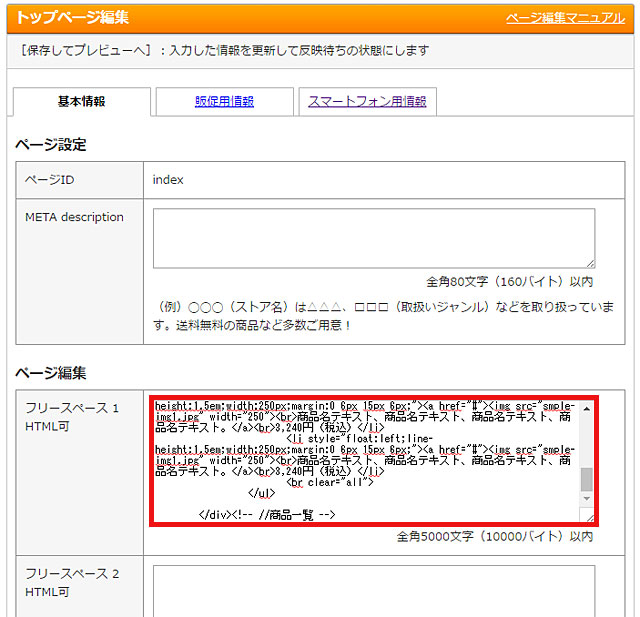
Task: Click the ページID label
Action: pyautogui.click(x=49, y=180)
